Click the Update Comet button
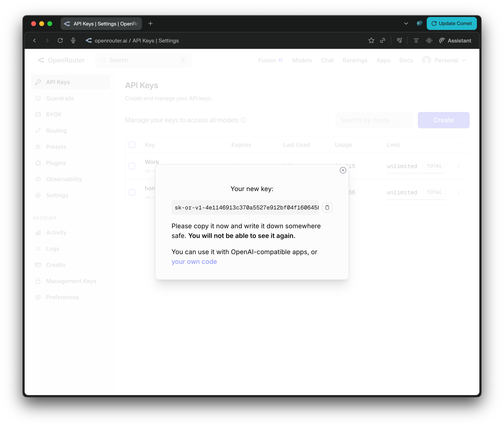The width and height of the screenshot is (504, 427). [451, 23]
